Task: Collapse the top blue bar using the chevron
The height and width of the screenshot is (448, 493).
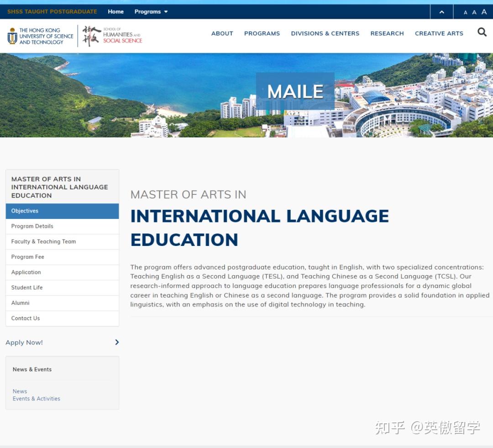Action: pos(441,11)
